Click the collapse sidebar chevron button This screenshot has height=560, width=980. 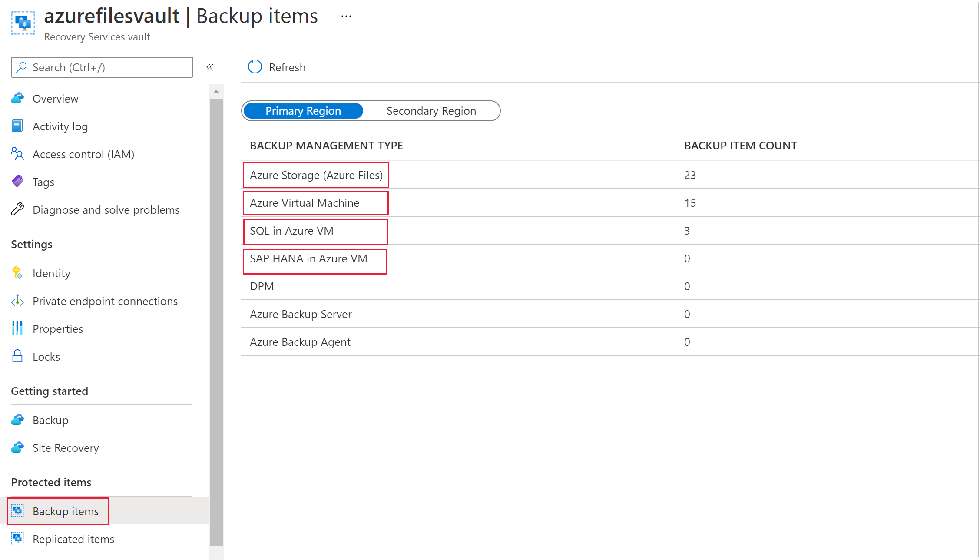pos(210,67)
